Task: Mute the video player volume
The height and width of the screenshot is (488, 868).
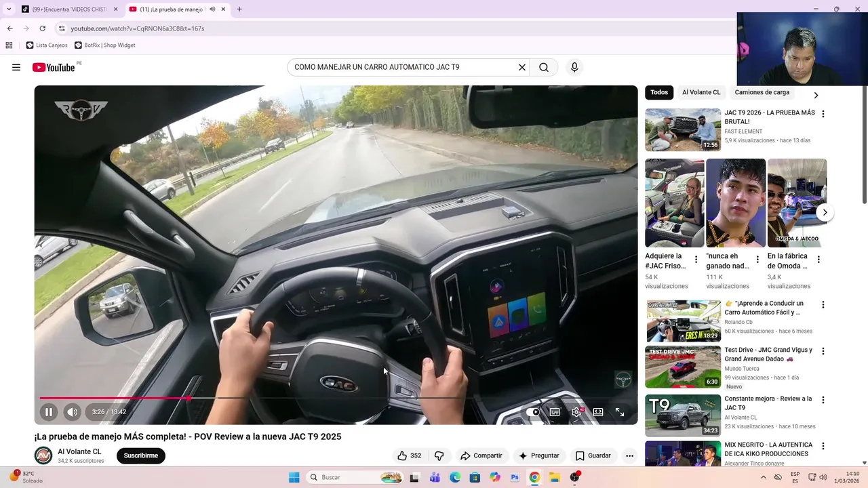Action: [x=72, y=411]
